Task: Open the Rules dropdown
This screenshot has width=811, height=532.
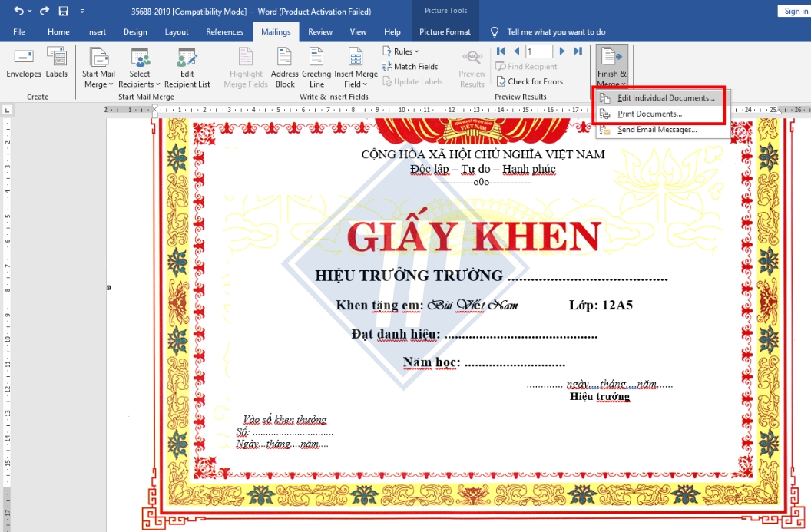Action: (x=401, y=51)
